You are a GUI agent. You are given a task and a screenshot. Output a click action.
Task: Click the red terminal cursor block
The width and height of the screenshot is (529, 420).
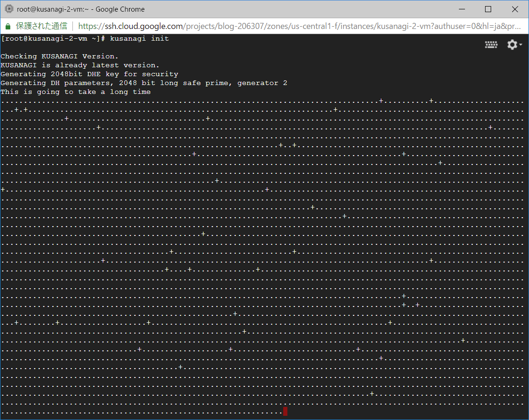click(x=285, y=412)
